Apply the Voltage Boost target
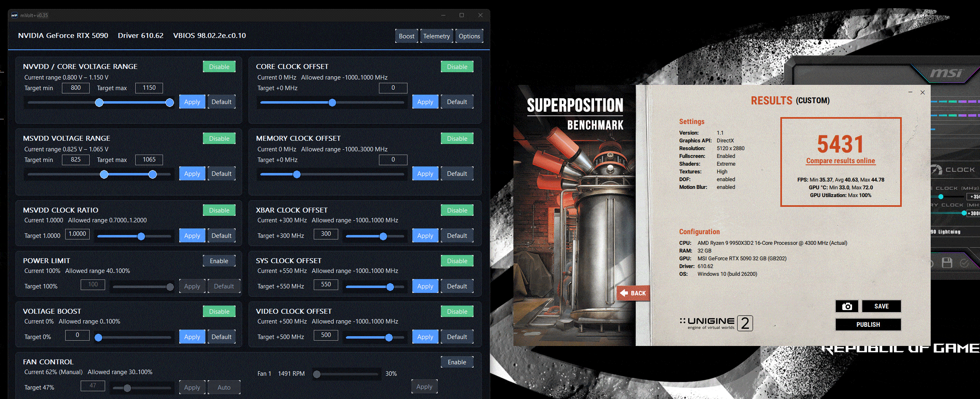 click(192, 337)
